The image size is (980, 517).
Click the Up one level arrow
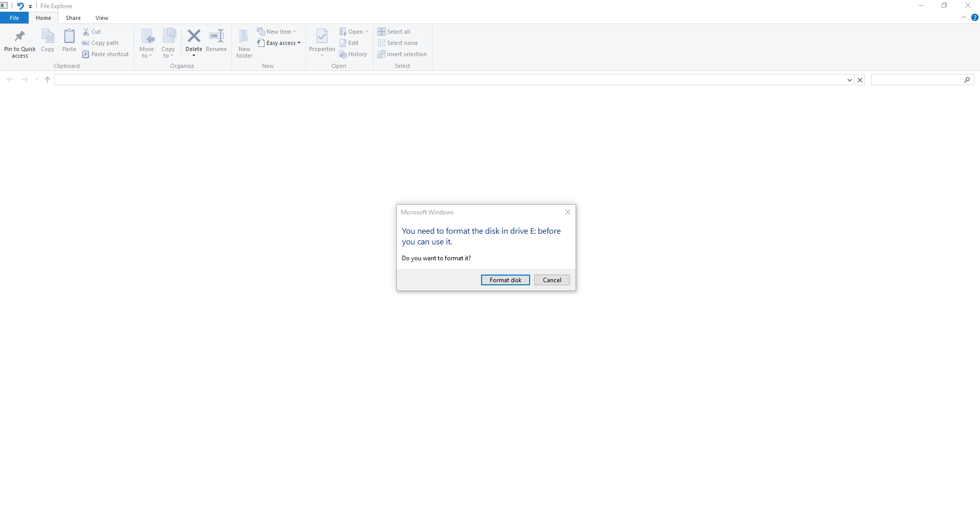[x=47, y=80]
